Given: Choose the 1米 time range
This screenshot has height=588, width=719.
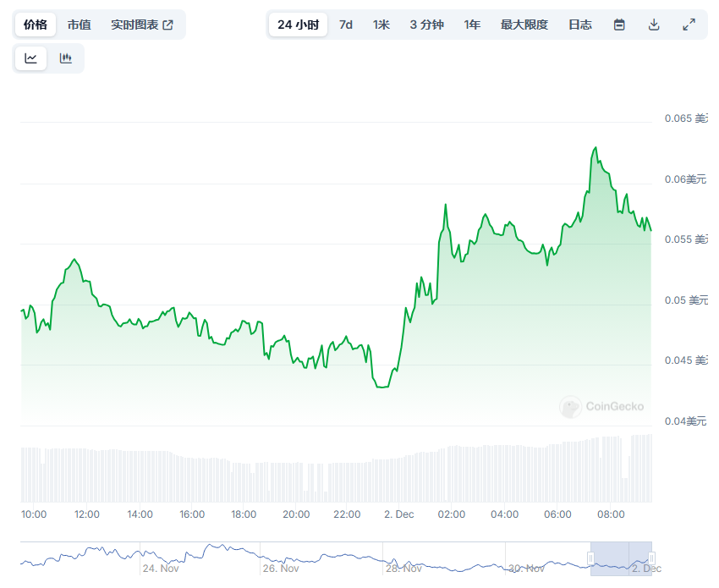Looking at the screenshot, I should [x=381, y=25].
